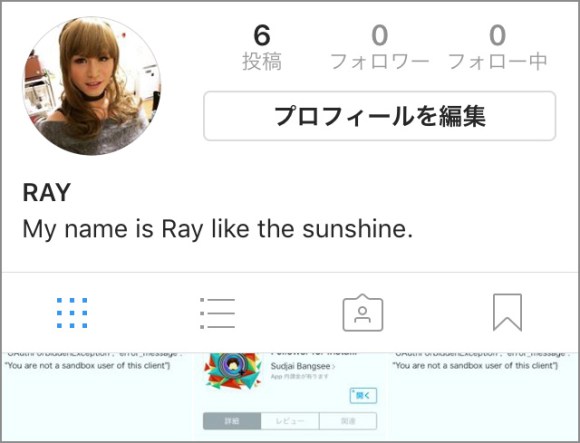
Task: Select the 詳細 tab in middle post
Action: pos(232,421)
